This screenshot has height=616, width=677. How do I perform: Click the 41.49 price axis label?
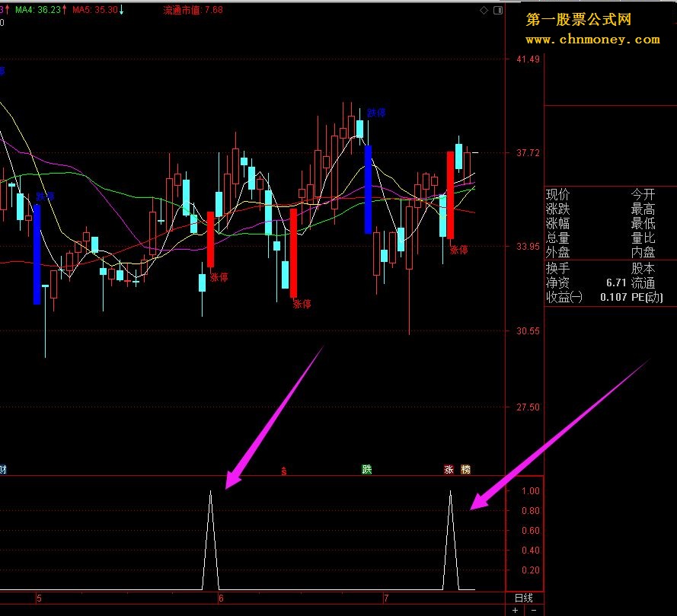(528, 59)
